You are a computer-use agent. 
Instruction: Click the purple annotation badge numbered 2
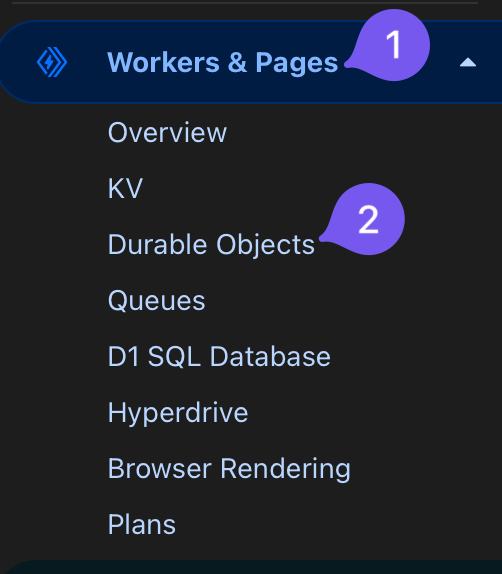pos(365,219)
